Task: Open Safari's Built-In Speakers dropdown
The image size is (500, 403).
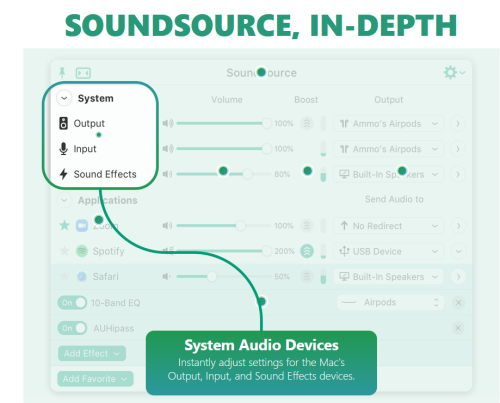Action: point(389,276)
